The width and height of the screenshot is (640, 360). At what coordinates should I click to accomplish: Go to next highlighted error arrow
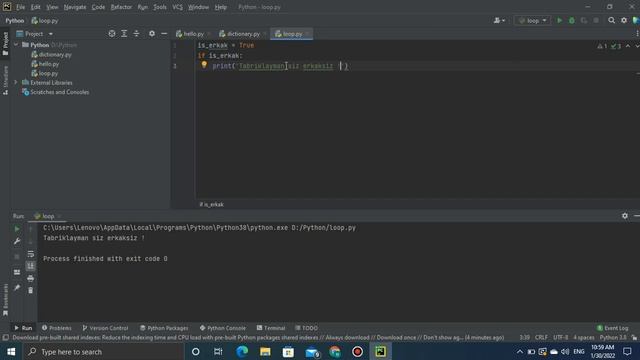pyautogui.click(x=637, y=46)
